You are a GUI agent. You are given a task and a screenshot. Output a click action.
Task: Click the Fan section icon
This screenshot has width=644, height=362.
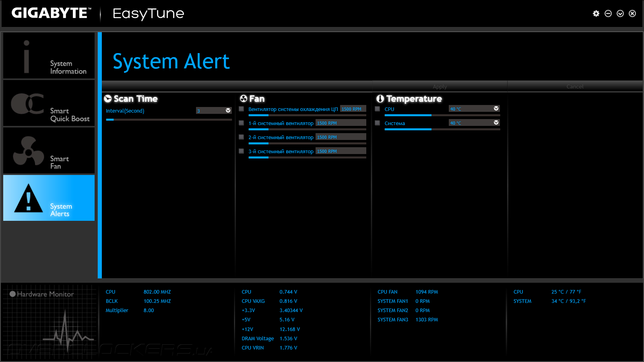point(244,99)
